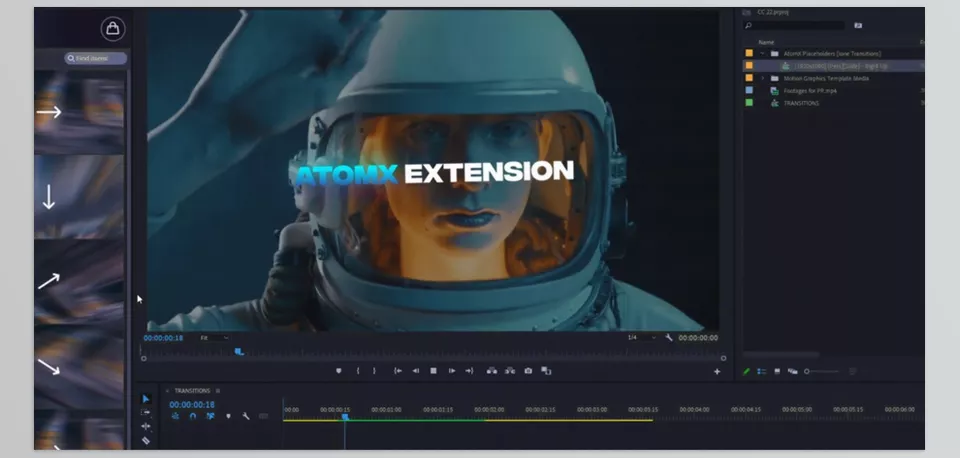
Task: Click the Extract button
Action: pyautogui.click(x=509, y=371)
